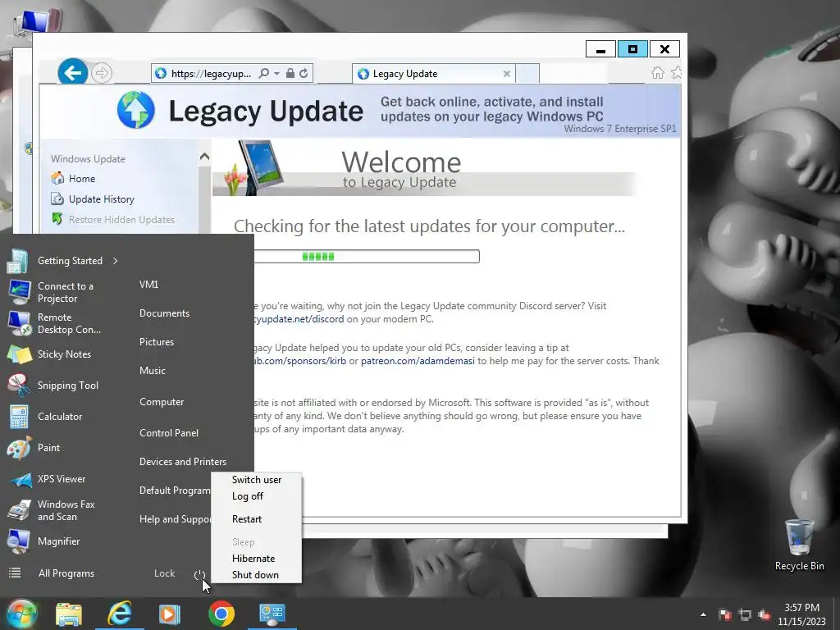840x630 pixels.
Task: Select the Legacy Update browser tab
Action: [433, 74]
